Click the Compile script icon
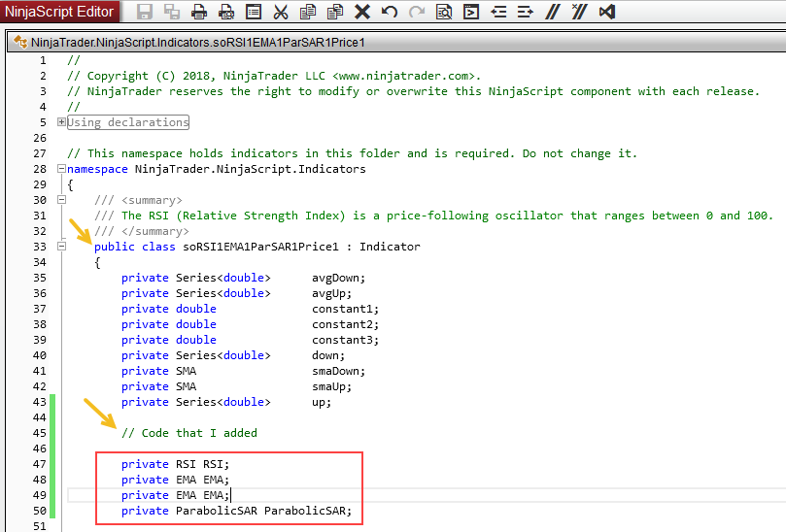 (470, 12)
